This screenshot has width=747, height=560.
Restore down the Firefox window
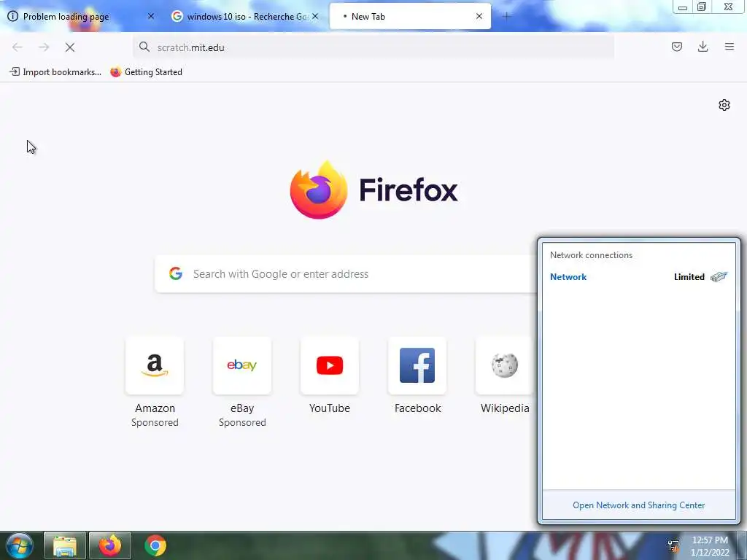[x=702, y=7]
